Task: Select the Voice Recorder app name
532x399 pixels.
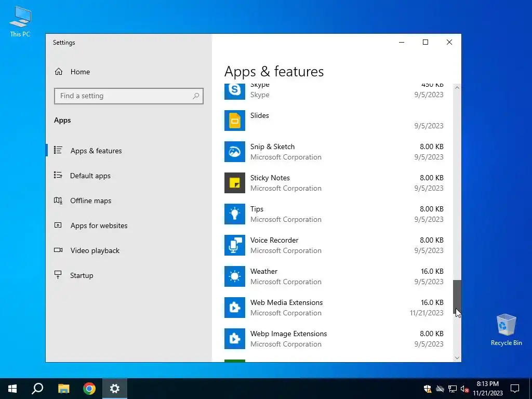Action: (x=274, y=240)
